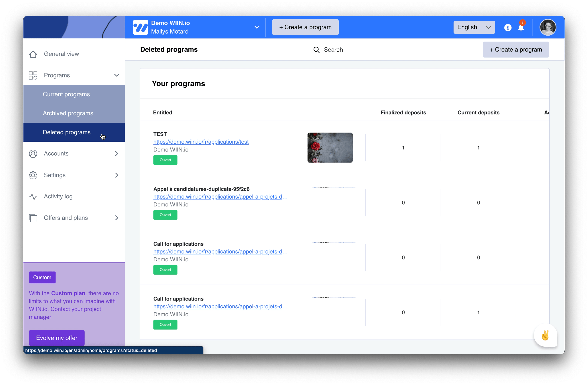This screenshot has height=385, width=588.
Task: Open the victory hand chat widget
Action: pos(545,335)
